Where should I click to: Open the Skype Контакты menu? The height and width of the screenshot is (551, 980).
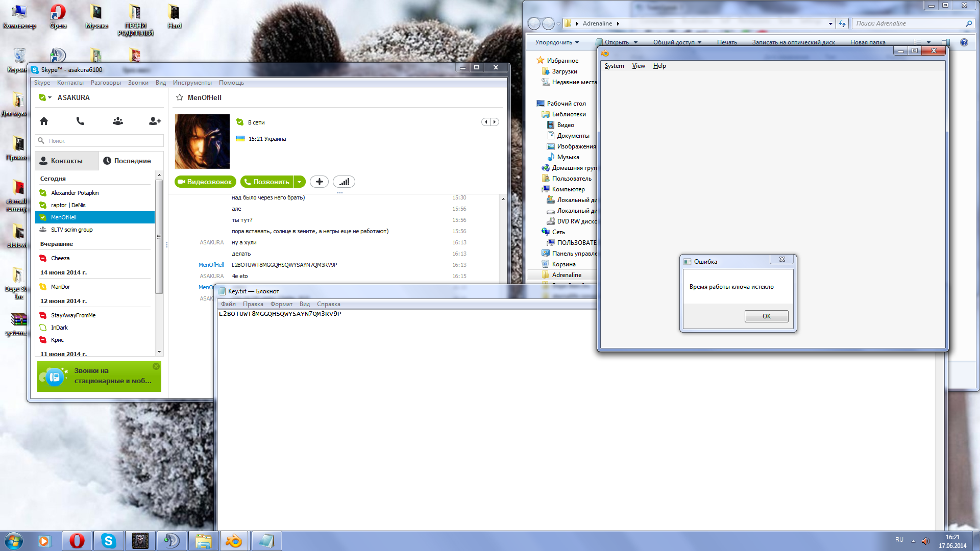coord(70,83)
